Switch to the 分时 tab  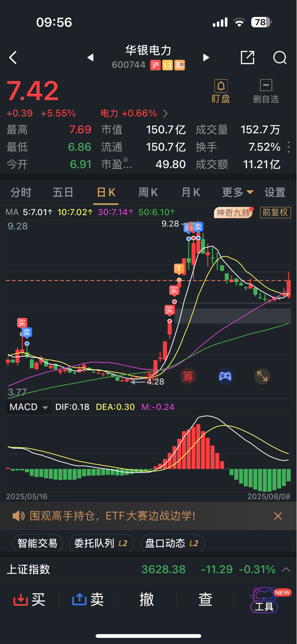[x=21, y=192]
